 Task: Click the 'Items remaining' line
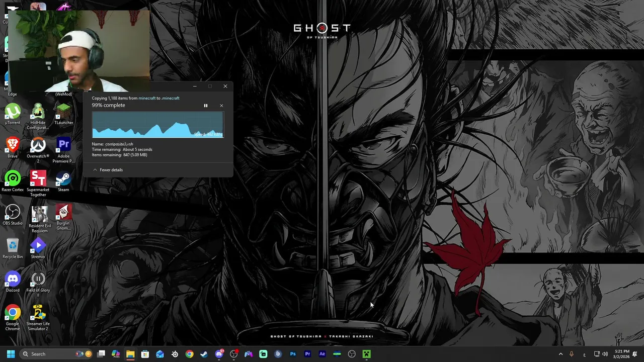tap(119, 155)
